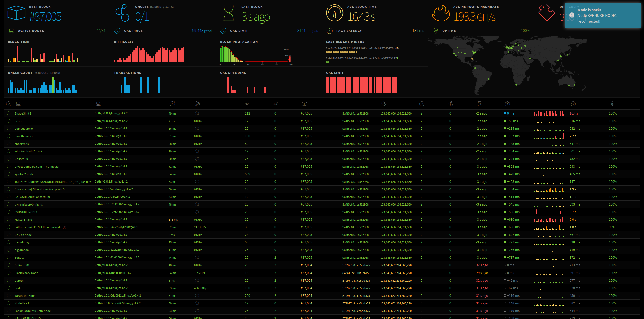
Task: Click the Uncle Count bar chart
Action: pyautogui.click(x=43, y=85)
